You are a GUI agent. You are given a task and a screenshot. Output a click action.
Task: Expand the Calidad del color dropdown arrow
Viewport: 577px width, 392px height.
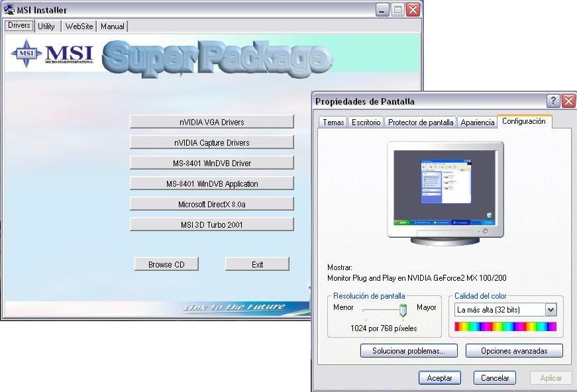(551, 310)
